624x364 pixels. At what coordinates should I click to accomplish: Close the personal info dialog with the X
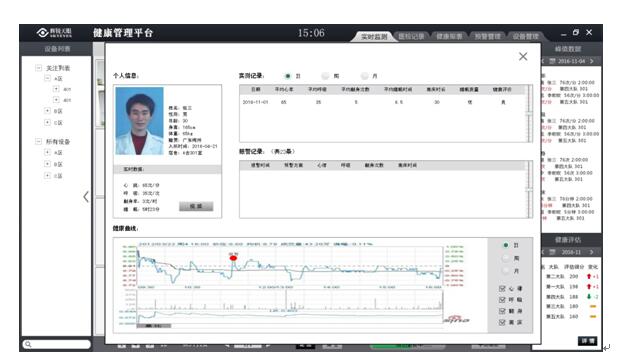[x=523, y=56]
